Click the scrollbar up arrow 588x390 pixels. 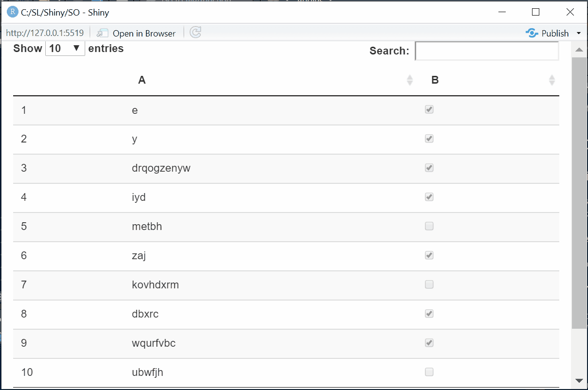click(x=579, y=50)
